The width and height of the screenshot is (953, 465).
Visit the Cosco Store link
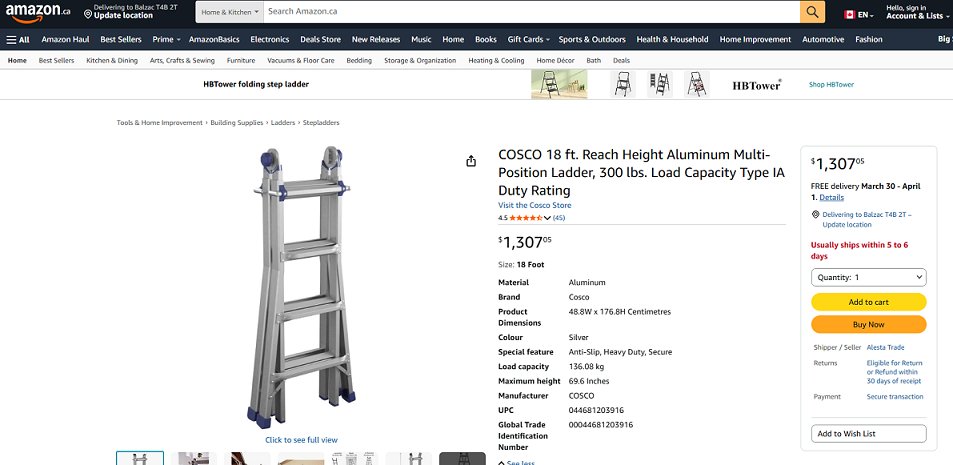pyautogui.click(x=534, y=205)
